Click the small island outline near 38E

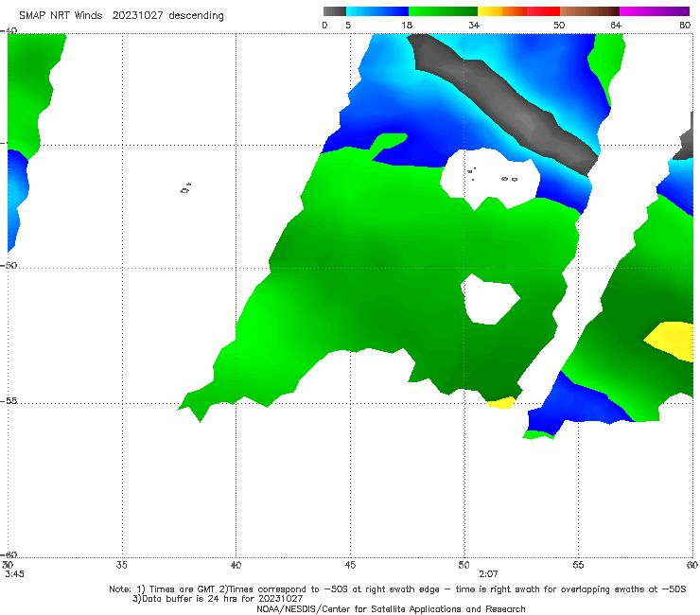coord(185,189)
